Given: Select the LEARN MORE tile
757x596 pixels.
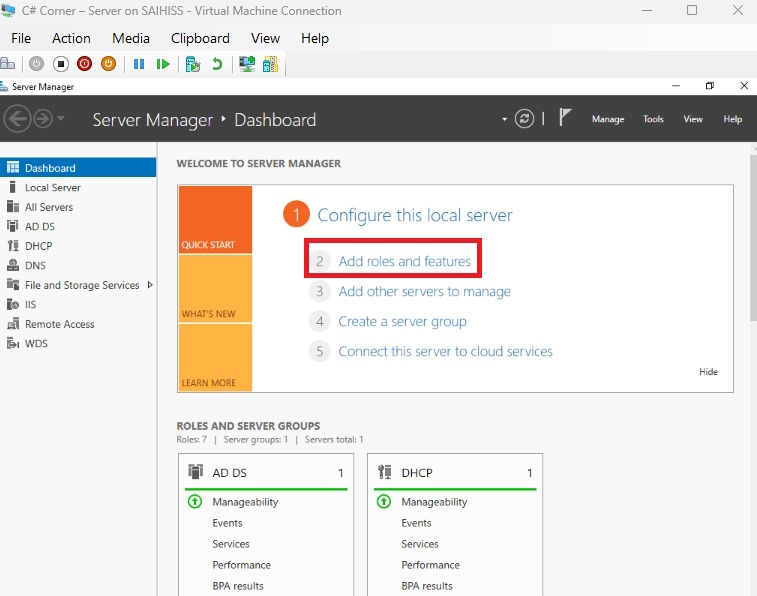Looking at the screenshot, I should click(x=215, y=357).
